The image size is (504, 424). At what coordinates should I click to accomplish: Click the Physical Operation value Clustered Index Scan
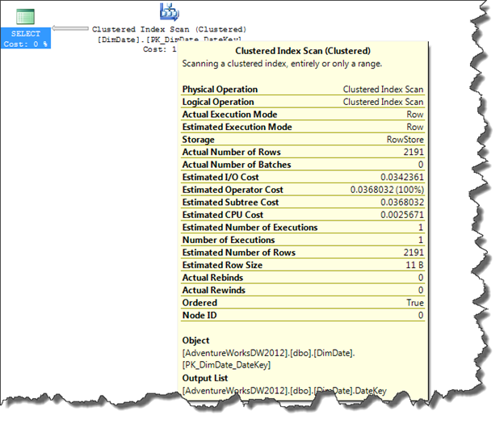click(383, 89)
